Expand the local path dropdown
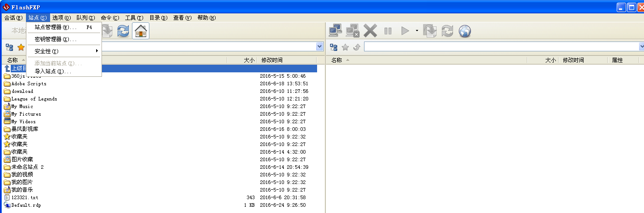The height and width of the screenshot is (213, 644). coord(320,46)
